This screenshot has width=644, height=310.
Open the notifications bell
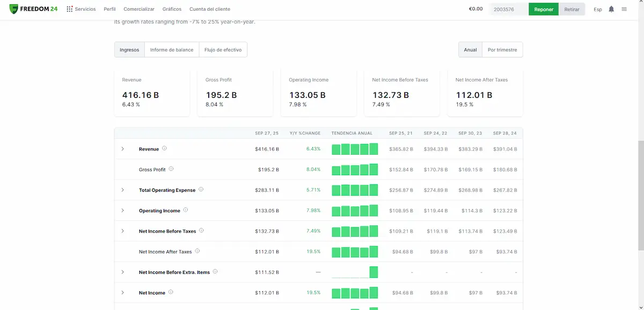click(611, 9)
